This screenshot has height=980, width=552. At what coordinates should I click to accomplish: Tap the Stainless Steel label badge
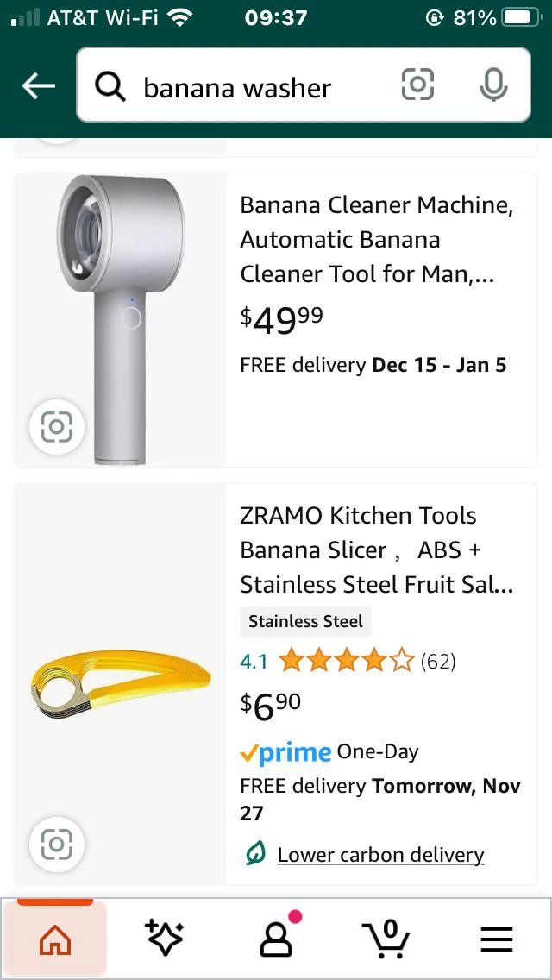(305, 621)
